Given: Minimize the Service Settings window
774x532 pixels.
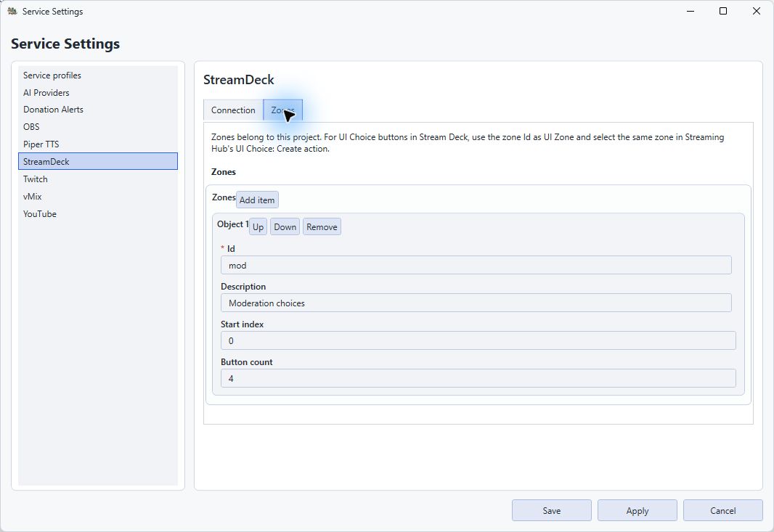Looking at the screenshot, I should 691,11.
